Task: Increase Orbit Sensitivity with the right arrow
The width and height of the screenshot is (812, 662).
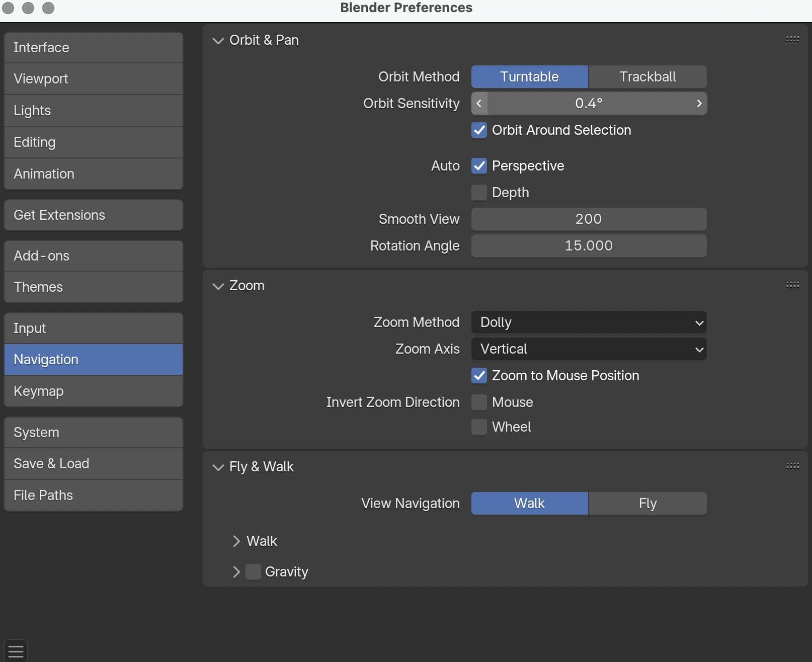Action: click(x=699, y=104)
